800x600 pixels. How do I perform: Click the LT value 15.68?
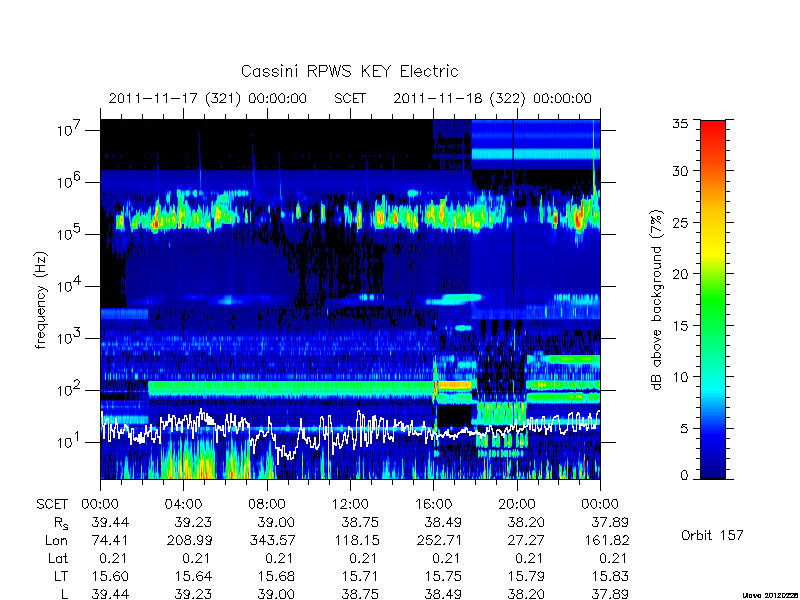(277, 577)
